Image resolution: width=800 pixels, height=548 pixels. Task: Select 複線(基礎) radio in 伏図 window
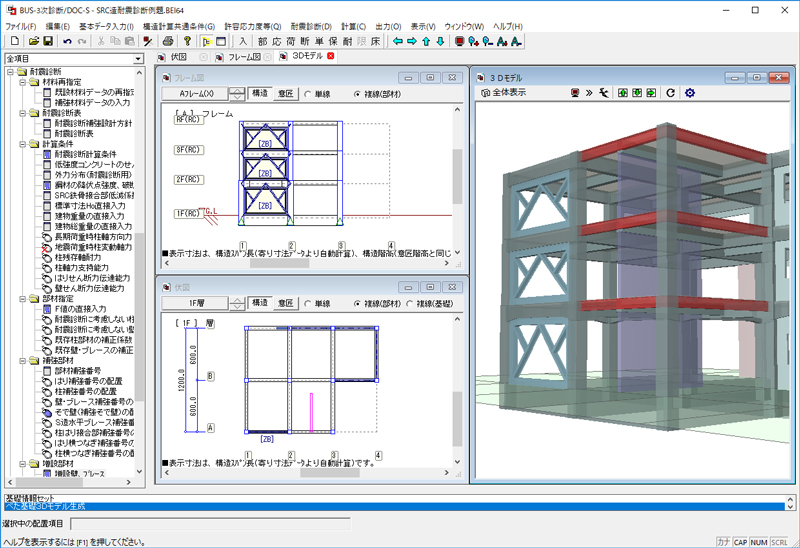[407, 303]
